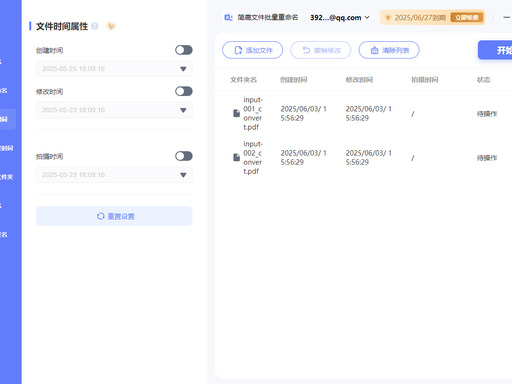Click 待操作 status of input-002_convert.pdf row

pyautogui.click(x=487, y=158)
